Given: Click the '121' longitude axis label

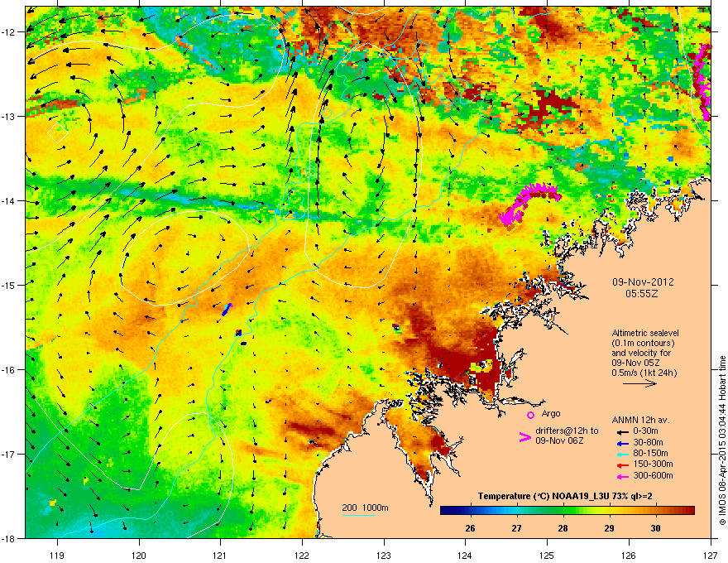Looking at the screenshot, I should 221,555.
